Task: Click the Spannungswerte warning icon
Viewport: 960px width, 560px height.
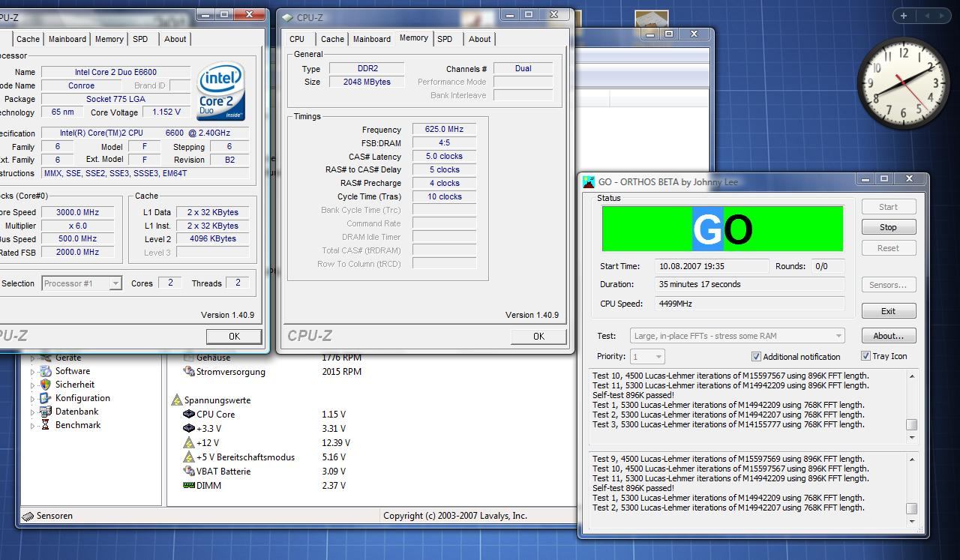Action: (177, 400)
